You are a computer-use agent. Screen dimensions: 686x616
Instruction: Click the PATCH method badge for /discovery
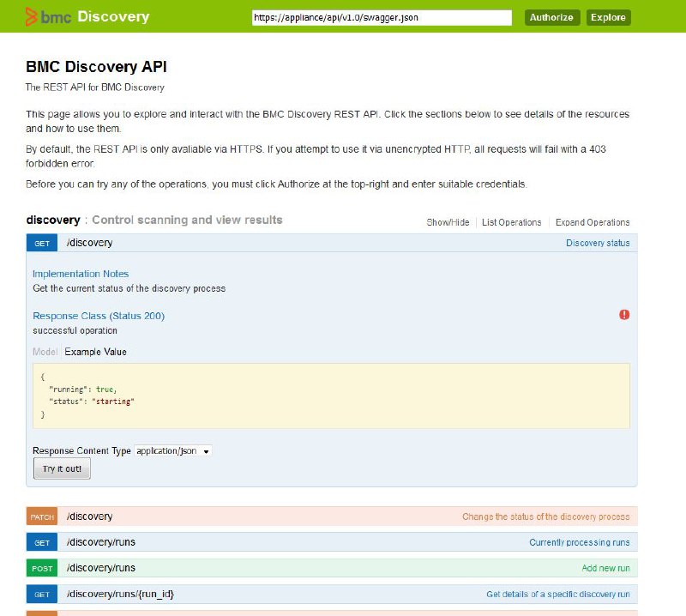click(x=42, y=516)
